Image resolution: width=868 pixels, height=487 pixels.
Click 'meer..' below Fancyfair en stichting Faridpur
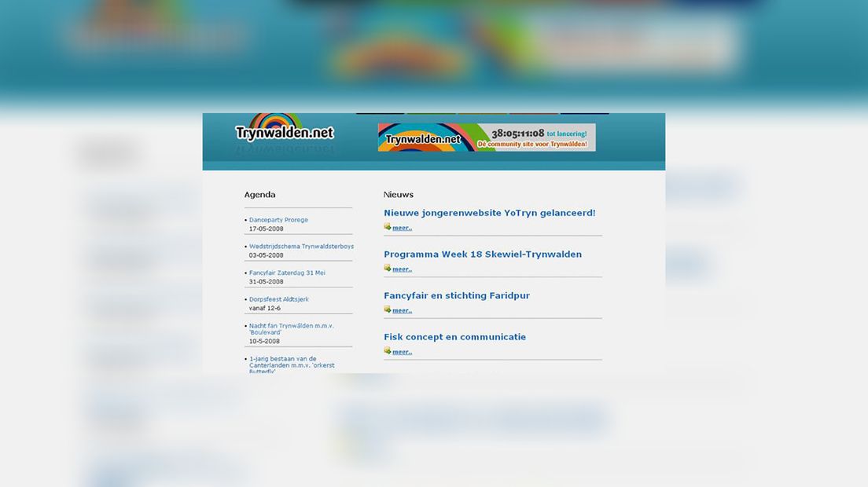pos(402,310)
